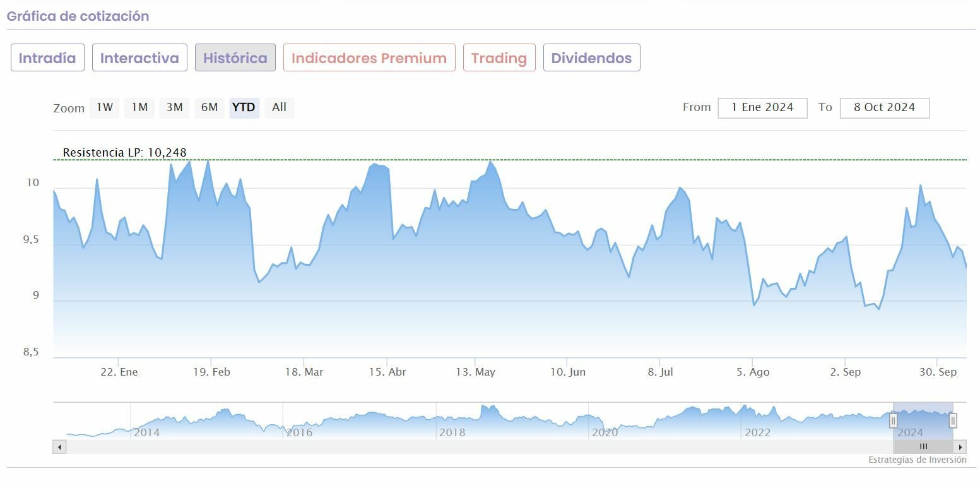Switch to the Trading tab
The image size is (980, 488).
499,58
